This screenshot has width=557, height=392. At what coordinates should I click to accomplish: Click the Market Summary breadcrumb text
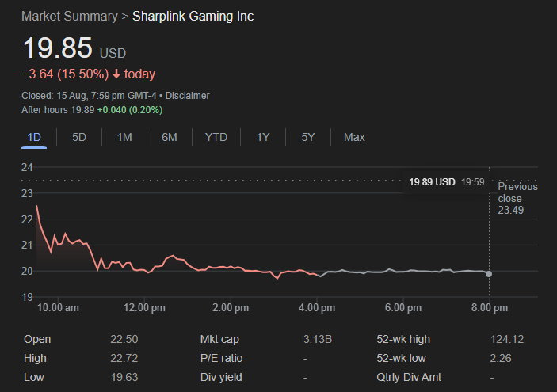point(67,17)
